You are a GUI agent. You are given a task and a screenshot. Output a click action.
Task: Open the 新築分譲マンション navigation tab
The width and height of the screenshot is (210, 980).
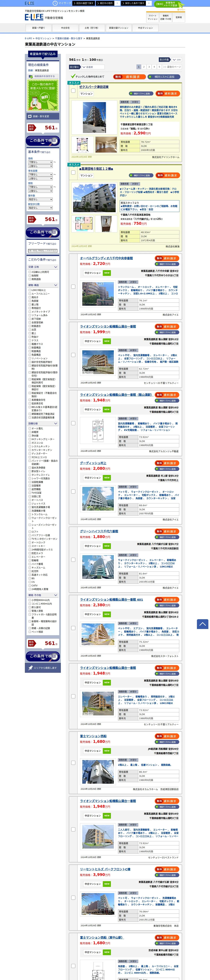tap(119, 28)
